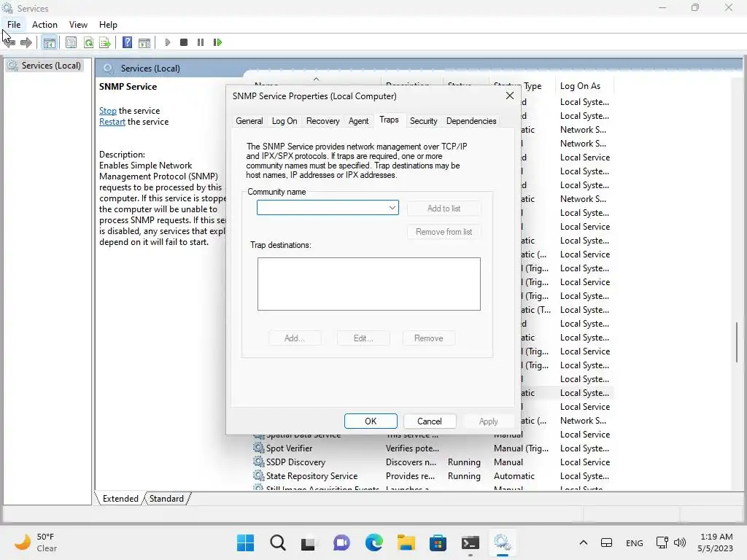Click the Add... trap destination button
Viewport: 747px width, 560px height.
click(295, 338)
